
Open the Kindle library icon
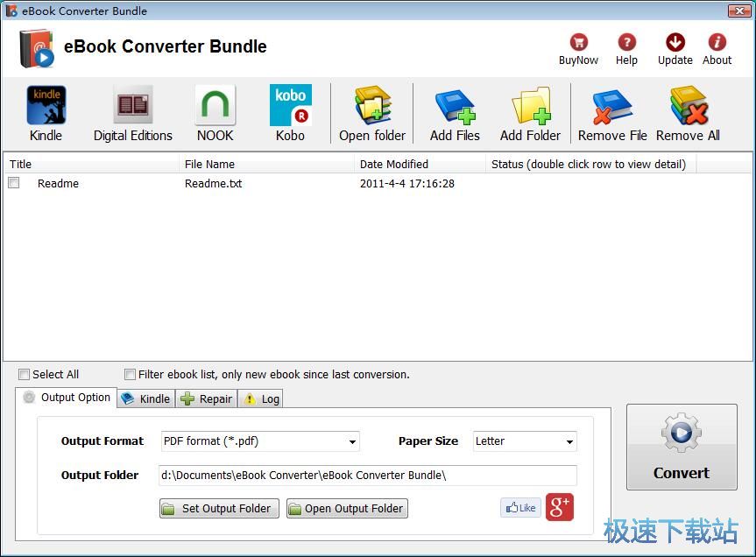point(46,105)
